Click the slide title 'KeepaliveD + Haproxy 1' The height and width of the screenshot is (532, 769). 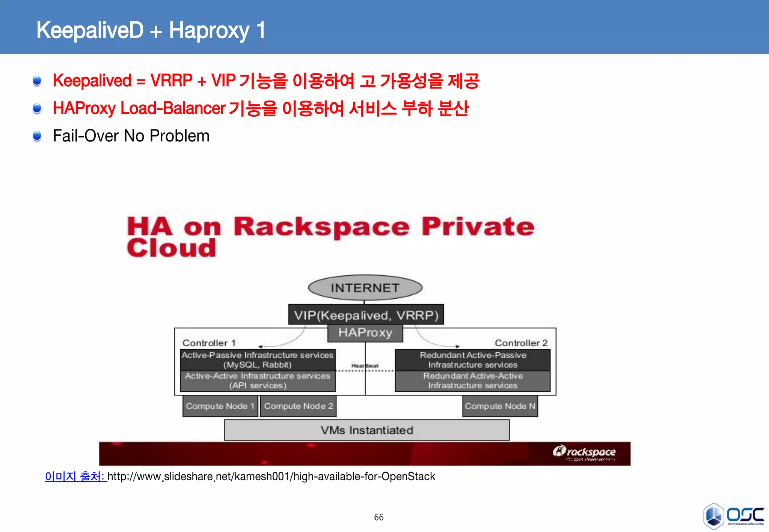[151, 30]
